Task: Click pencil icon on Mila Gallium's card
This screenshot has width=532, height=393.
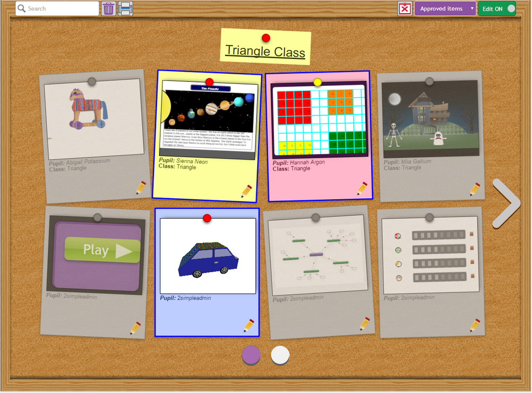Action: point(475,189)
